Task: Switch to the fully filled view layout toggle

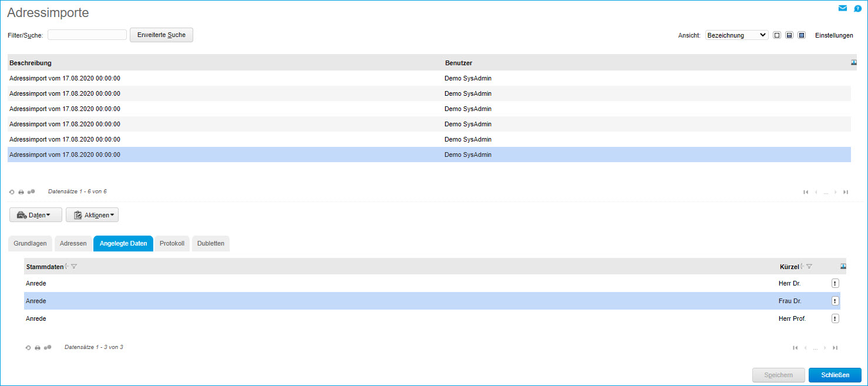Action: pyautogui.click(x=801, y=35)
